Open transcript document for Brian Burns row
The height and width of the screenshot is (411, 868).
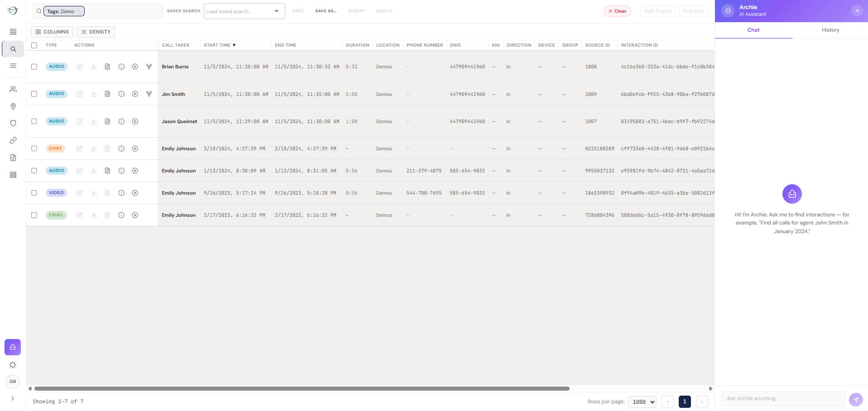(107, 67)
